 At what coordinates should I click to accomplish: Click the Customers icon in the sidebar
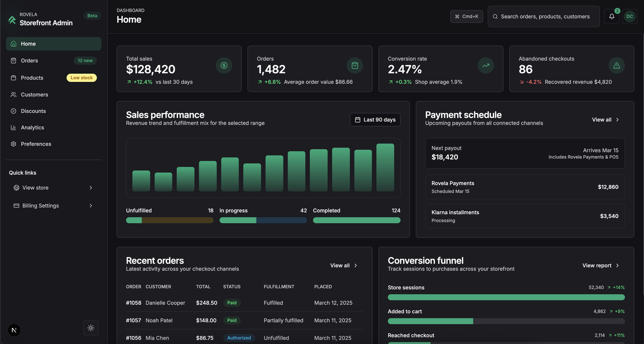point(13,95)
